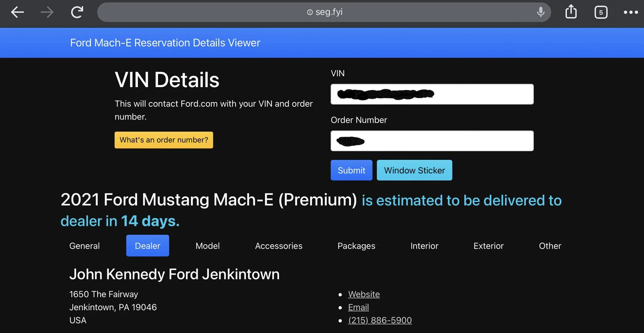Open the dealer Email link
The height and width of the screenshot is (333, 644).
click(x=358, y=307)
